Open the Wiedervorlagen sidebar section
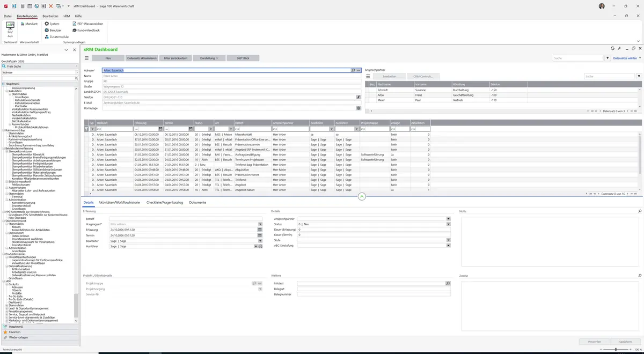Viewport: 644px width, 354px height. tap(40, 337)
